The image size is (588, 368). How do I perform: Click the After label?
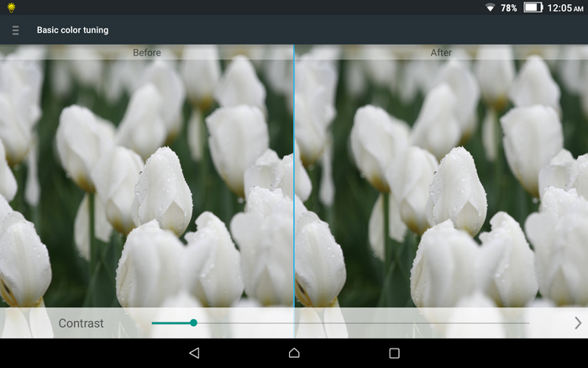(441, 53)
